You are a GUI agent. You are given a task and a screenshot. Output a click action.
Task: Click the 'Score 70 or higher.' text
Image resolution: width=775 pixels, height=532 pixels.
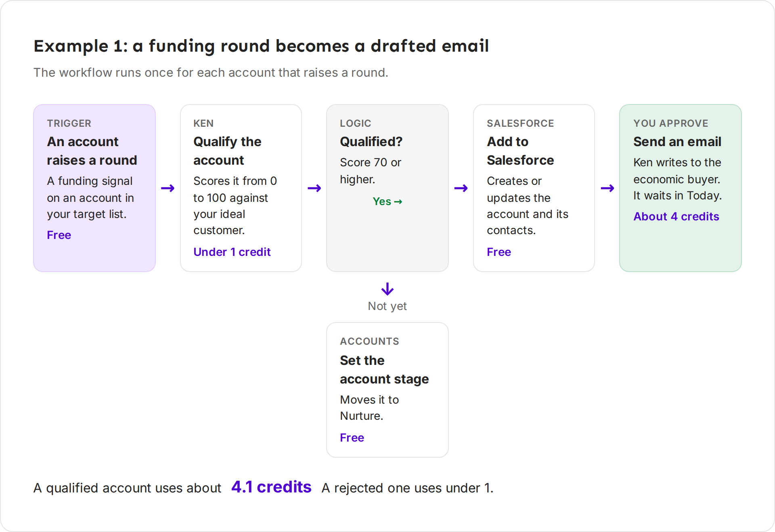tap(370, 171)
